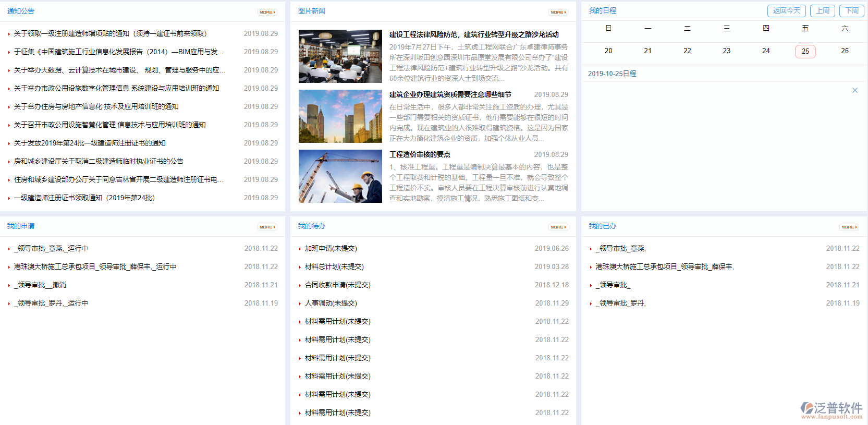
Task: Open the city skyscrapers news thumbnail
Action: (x=340, y=116)
